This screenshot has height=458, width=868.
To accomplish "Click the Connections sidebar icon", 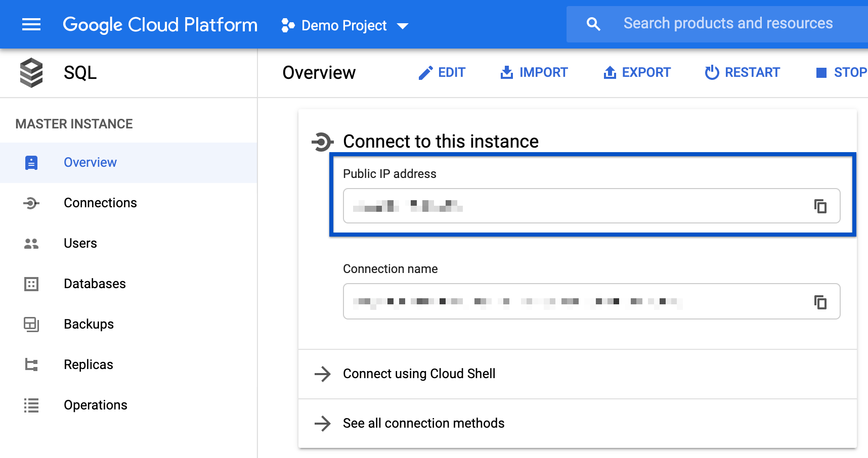I will [31, 203].
